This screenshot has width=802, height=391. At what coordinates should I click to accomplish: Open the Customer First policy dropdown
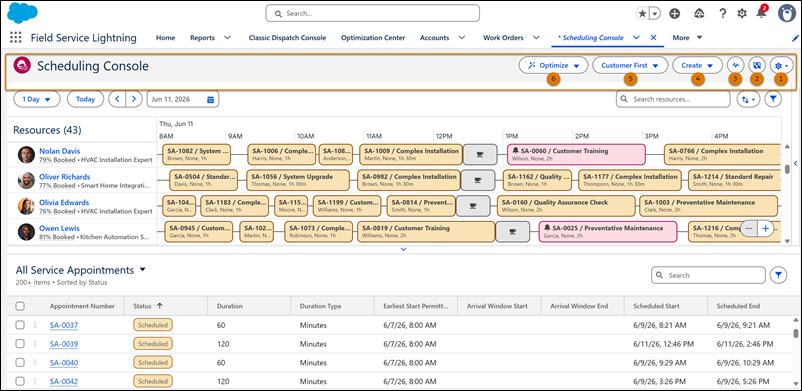(x=630, y=66)
